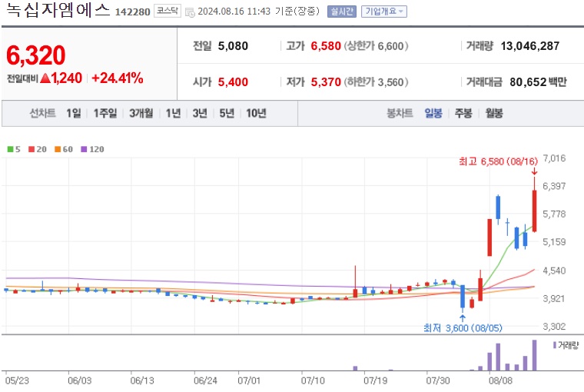Open the 기업개요 dropdown

click(x=384, y=12)
